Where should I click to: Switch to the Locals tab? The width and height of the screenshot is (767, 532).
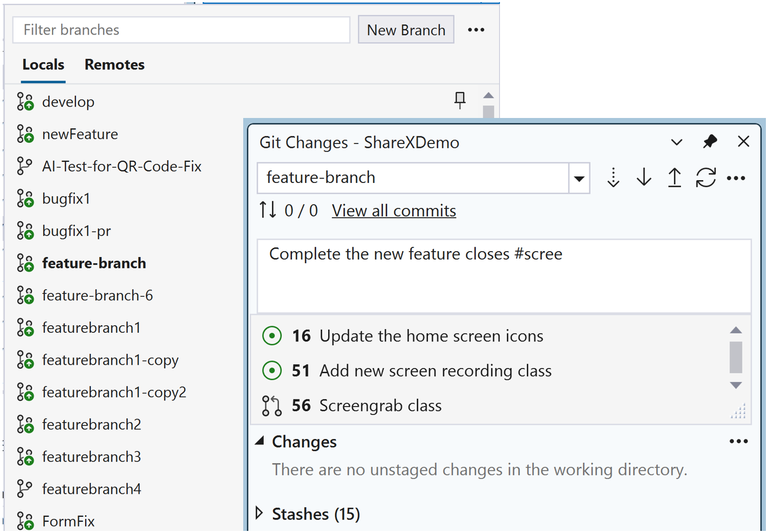pyautogui.click(x=43, y=64)
